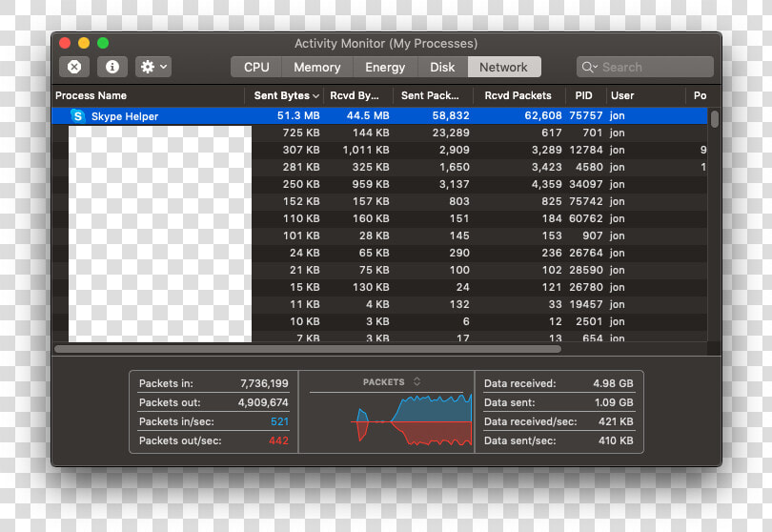Open the gear actions dropdown menu
The height and width of the screenshot is (532, 772).
click(x=153, y=67)
